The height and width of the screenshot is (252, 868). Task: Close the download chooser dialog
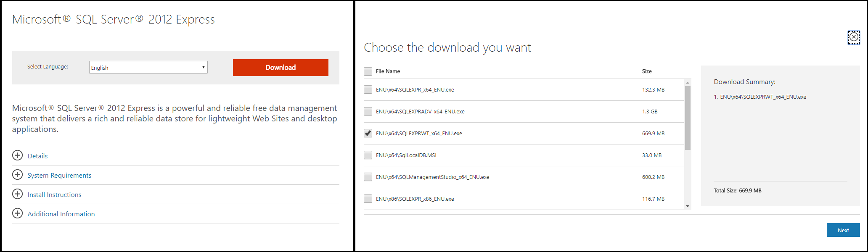coord(853,37)
